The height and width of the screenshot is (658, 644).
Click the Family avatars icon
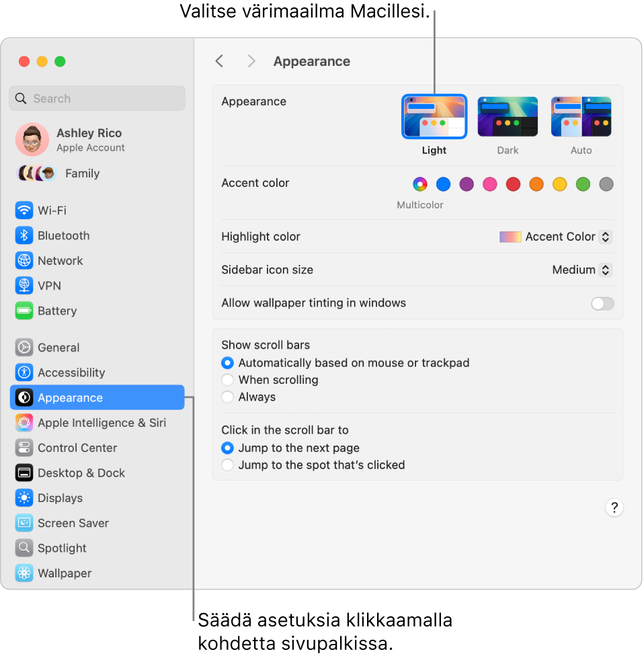click(36, 173)
